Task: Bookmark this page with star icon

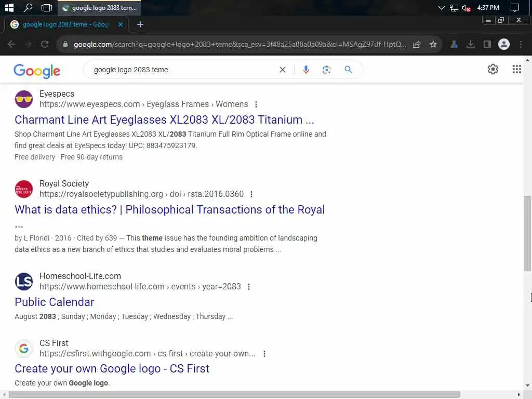Action: 433,44
